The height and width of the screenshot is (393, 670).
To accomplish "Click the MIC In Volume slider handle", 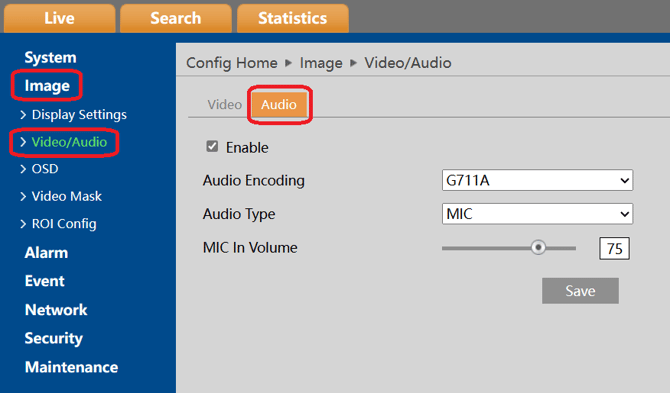I will point(538,247).
